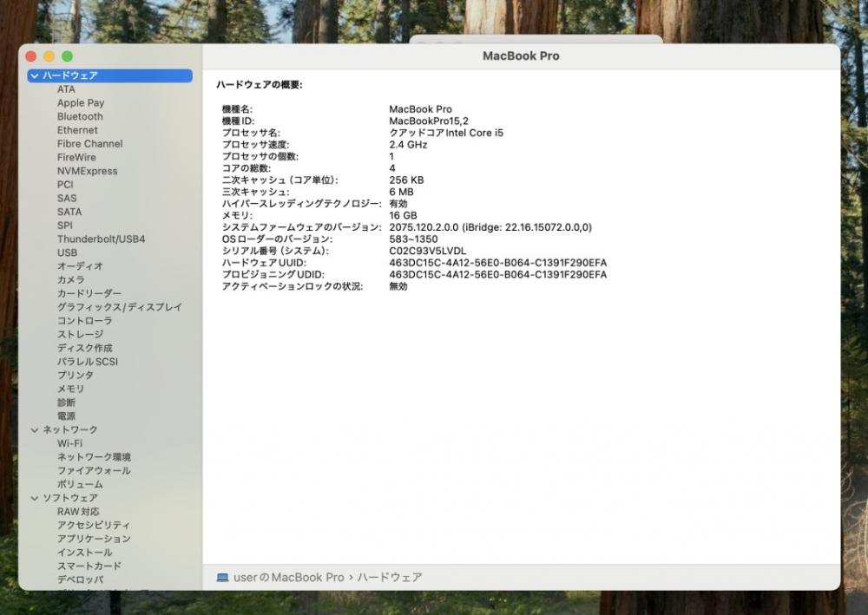Select ディスク作成 in the sidebar
The height and width of the screenshot is (615, 868).
pyautogui.click(x=84, y=349)
